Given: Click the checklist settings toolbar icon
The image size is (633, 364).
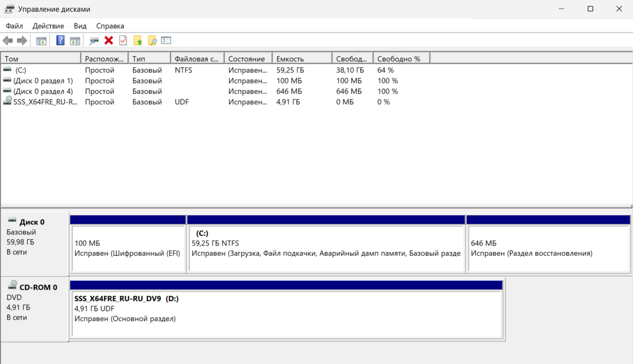Looking at the screenshot, I should [x=166, y=41].
